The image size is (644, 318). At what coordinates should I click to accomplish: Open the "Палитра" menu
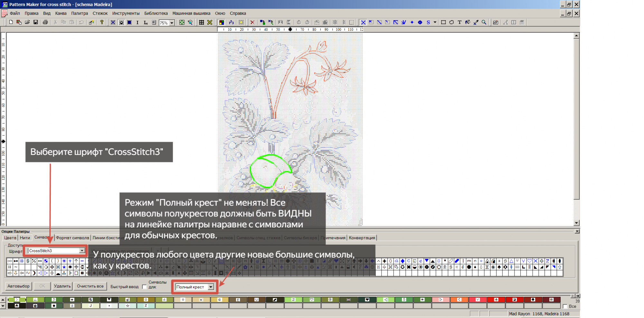[x=80, y=13]
